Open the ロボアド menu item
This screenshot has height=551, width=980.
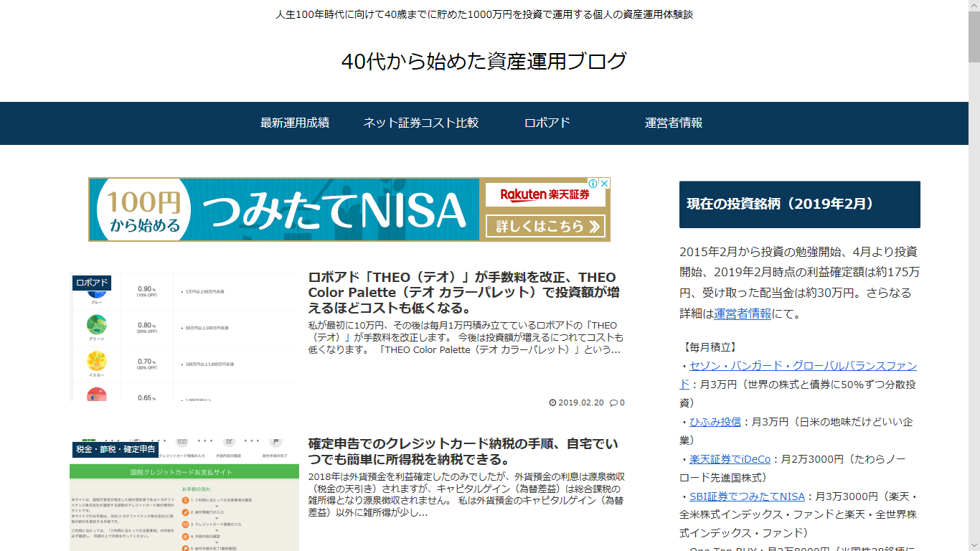click(547, 123)
